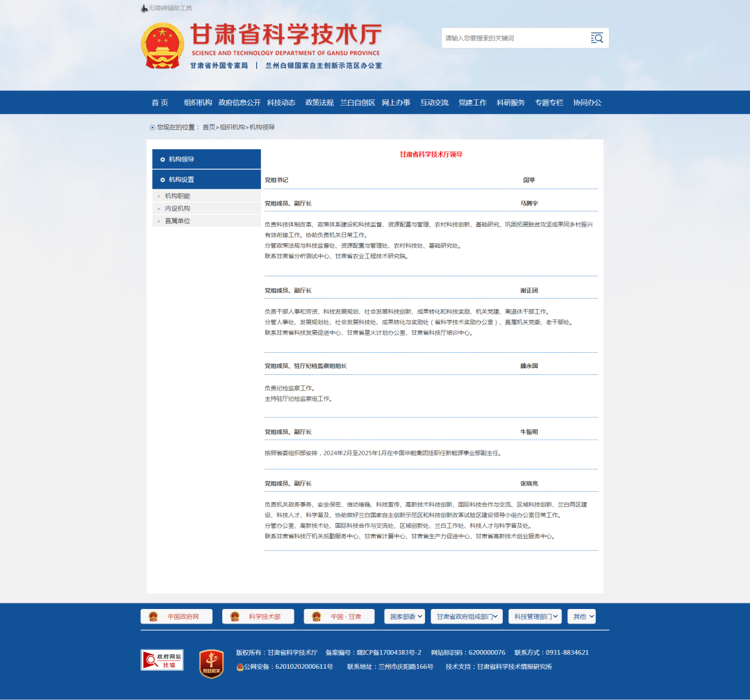Click 组织机构 in the breadcrumb
Screen dimensions: 750x700
[232, 127]
